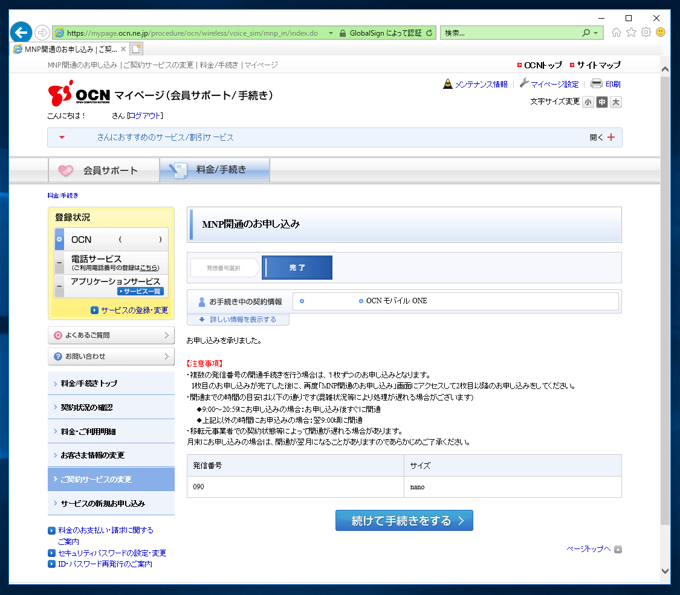Open the address bar URL history dropdown
The width and height of the screenshot is (680, 595).
(331, 33)
